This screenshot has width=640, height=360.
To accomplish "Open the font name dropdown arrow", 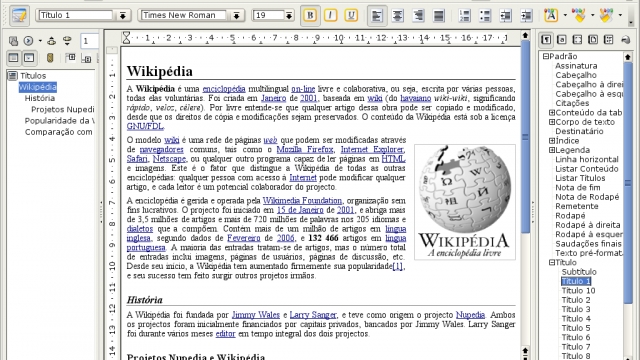I will click(x=236, y=16).
